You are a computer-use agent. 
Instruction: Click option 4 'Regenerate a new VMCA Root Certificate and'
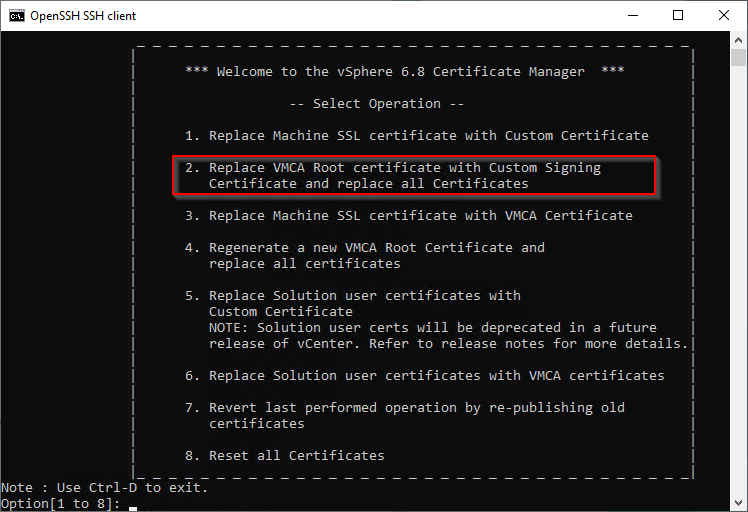point(365,248)
